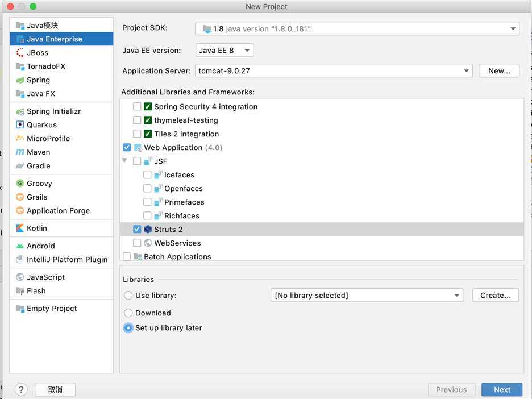
Task: Select the Download radio button
Action: [x=128, y=313]
